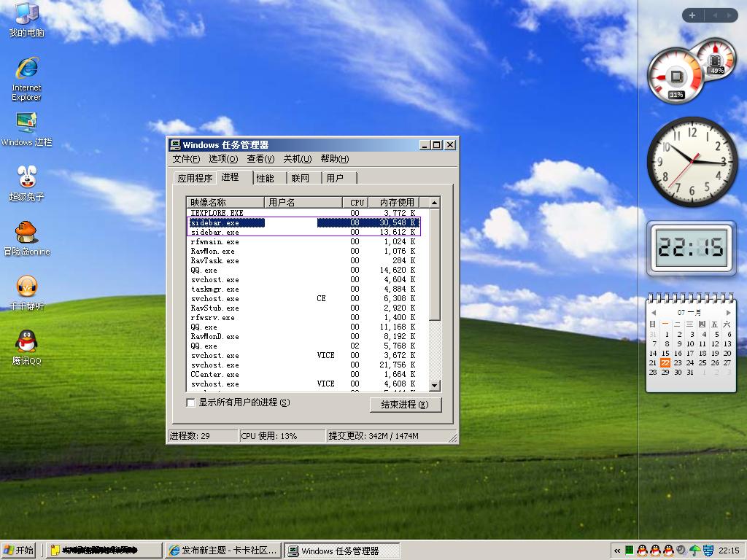Viewport: 747px width, 560px height.
Task: Click the process list scroll-down arrow
Action: pyautogui.click(x=434, y=385)
